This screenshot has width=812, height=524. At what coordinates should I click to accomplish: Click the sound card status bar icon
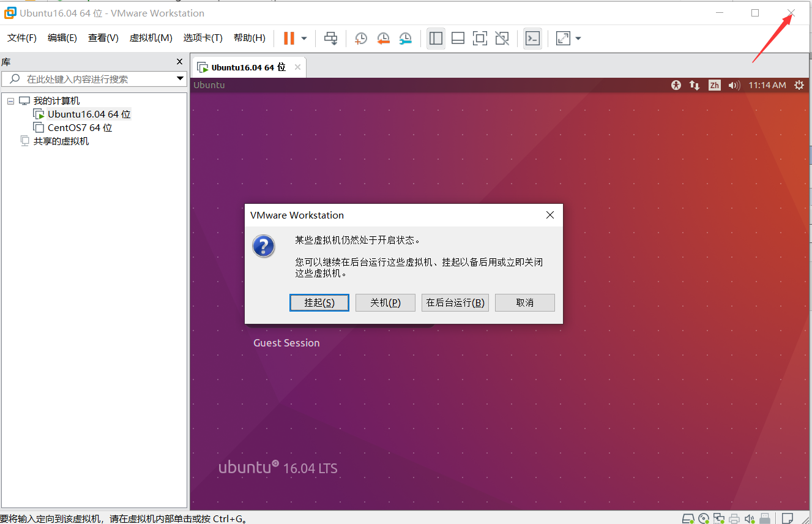coord(750,518)
